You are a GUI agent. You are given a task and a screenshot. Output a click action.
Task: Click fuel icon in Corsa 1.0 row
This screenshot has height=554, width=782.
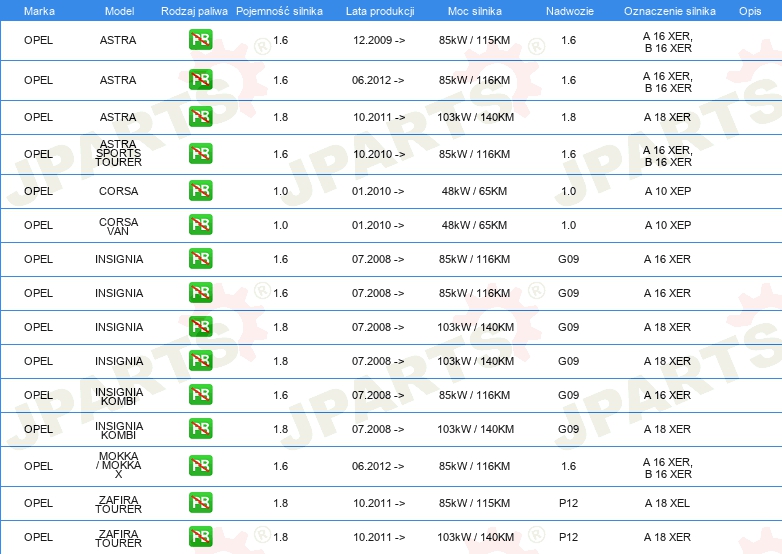click(200, 191)
